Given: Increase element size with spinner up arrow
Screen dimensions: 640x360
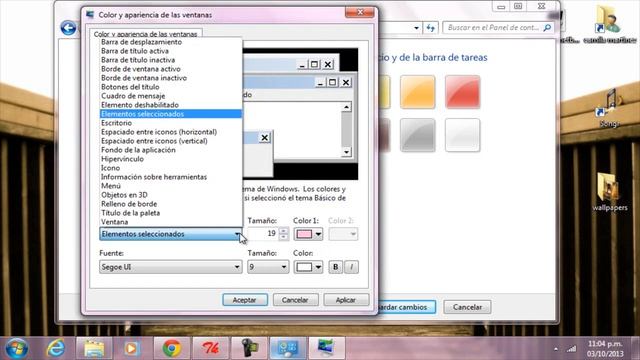Looking at the screenshot, I should [x=284, y=231].
